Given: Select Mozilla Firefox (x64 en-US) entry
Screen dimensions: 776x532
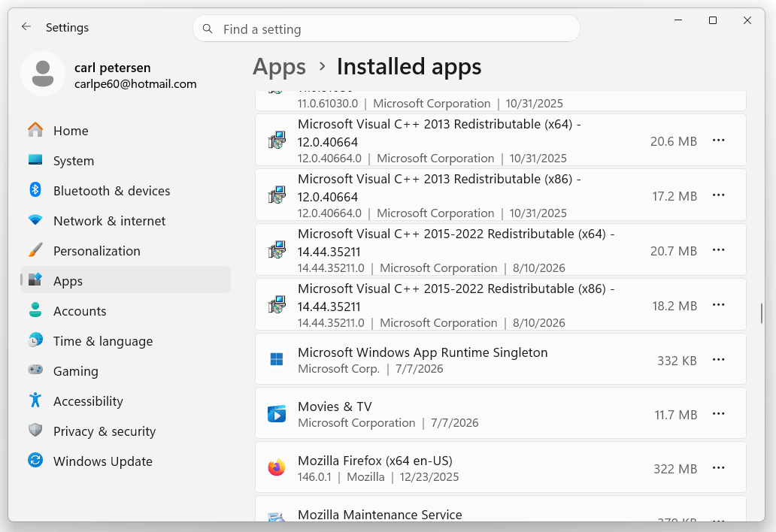Looking at the screenshot, I should click(500, 467).
